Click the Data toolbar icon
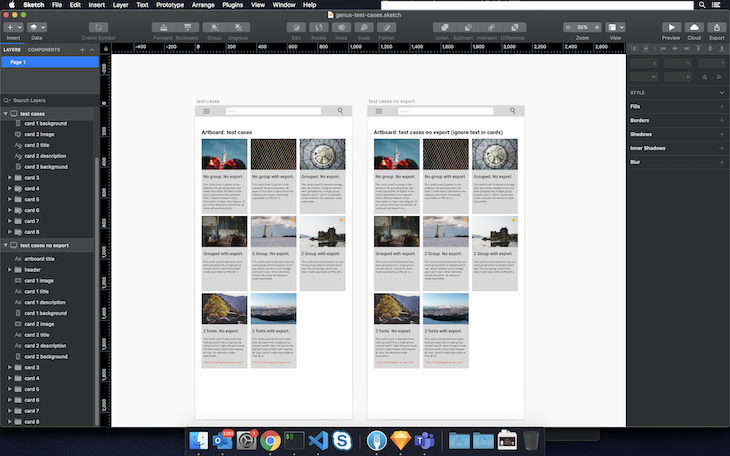This screenshot has height=456, width=730. [36, 27]
